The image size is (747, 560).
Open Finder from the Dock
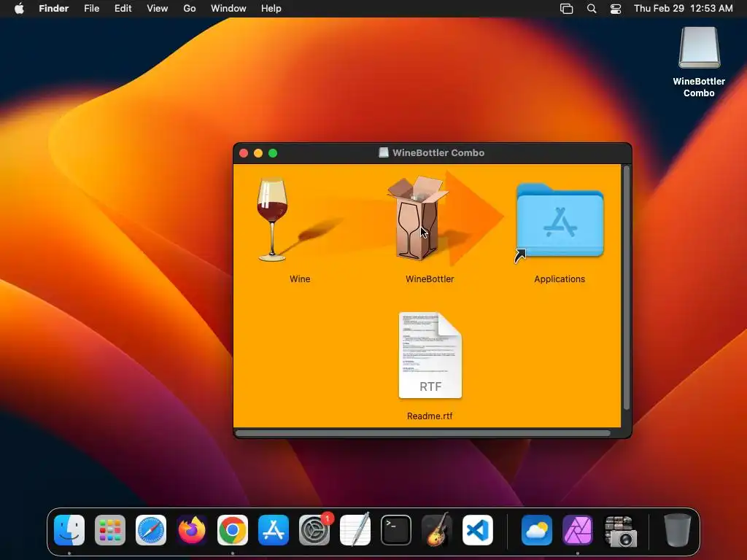click(x=69, y=530)
